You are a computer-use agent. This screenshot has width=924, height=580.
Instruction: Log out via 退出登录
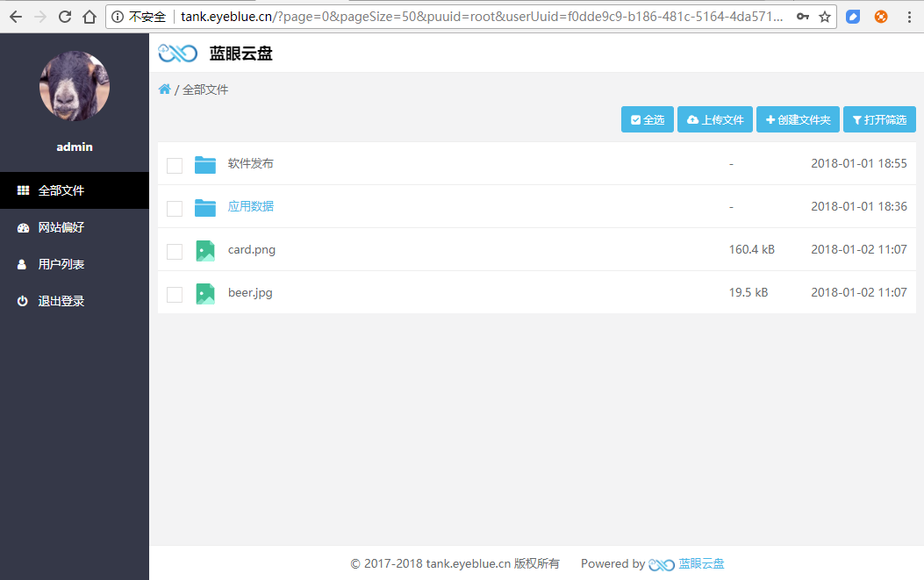tap(61, 301)
